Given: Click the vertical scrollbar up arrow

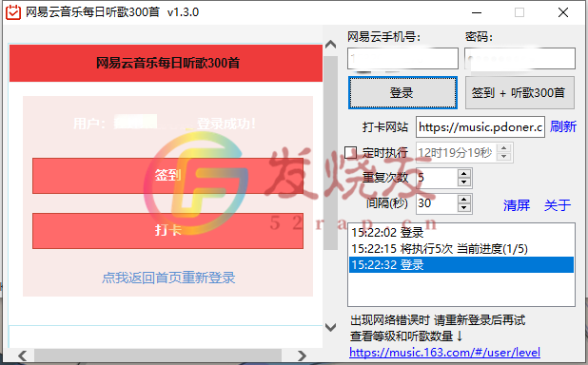Looking at the screenshot, I should click(330, 45).
